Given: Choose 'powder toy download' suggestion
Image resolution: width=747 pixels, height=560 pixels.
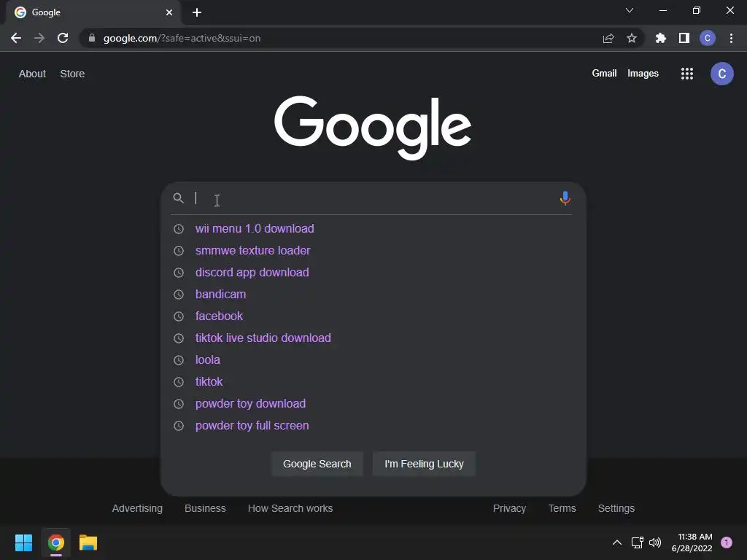Looking at the screenshot, I should pos(251,404).
